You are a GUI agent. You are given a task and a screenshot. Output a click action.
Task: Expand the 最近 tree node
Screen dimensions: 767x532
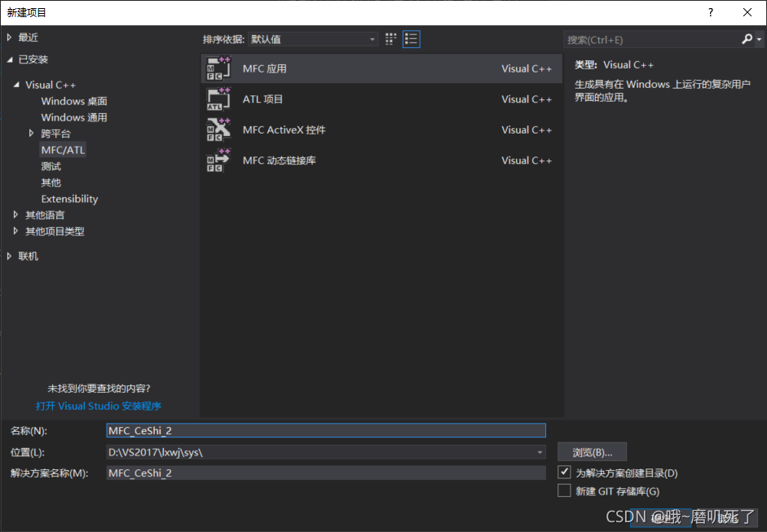pyautogui.click(x=9, y=37)
